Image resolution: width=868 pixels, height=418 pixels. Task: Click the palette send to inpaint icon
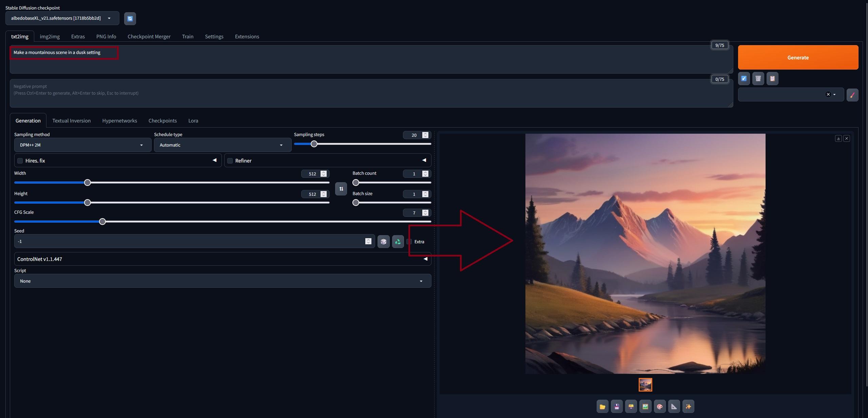(659, 406)
